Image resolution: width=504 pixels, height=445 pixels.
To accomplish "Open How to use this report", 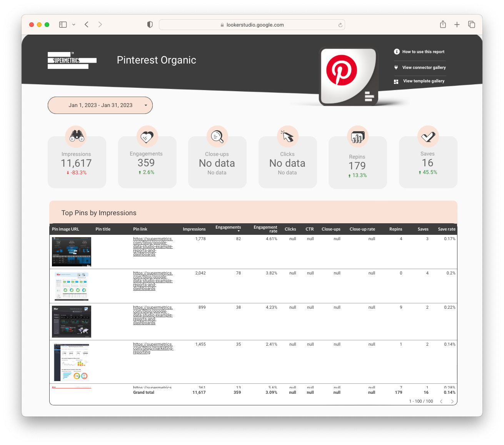I will 423,52.
